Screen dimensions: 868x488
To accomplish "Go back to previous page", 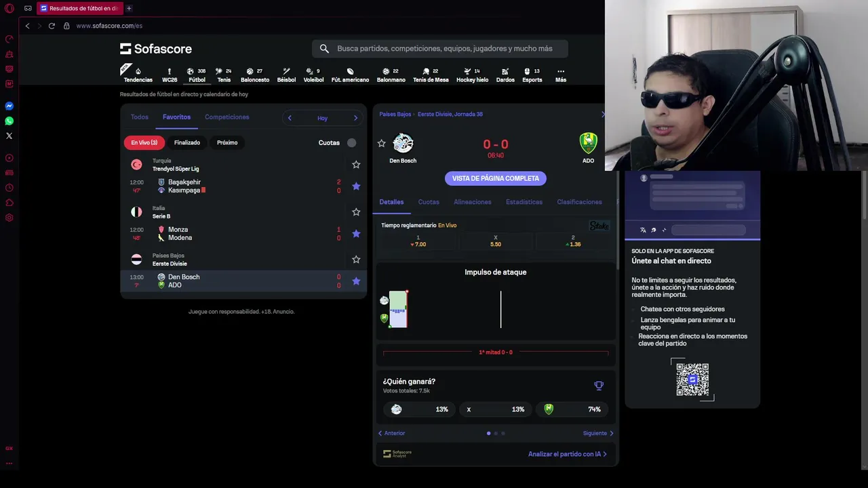I will tap(27, 26).
